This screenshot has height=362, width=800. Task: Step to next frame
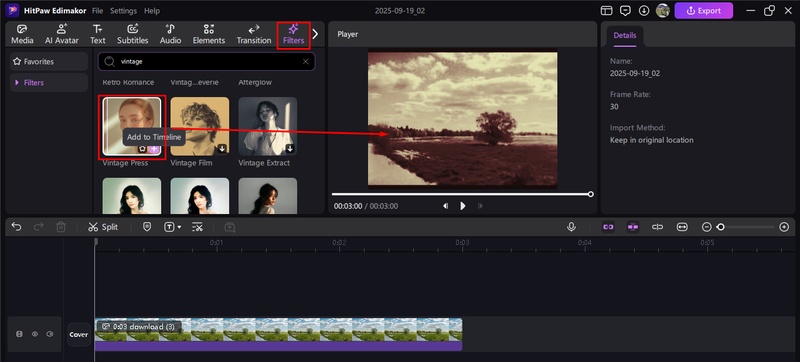tap(480, 206)
